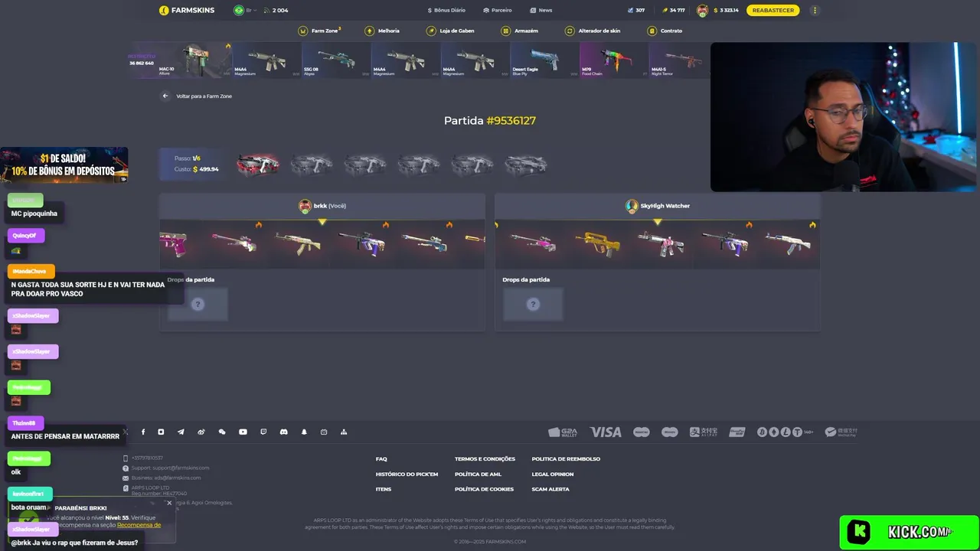Screen dimensions: 980x551
Task: Open the Discord footer icon
Action: click(x=283, y=432)
